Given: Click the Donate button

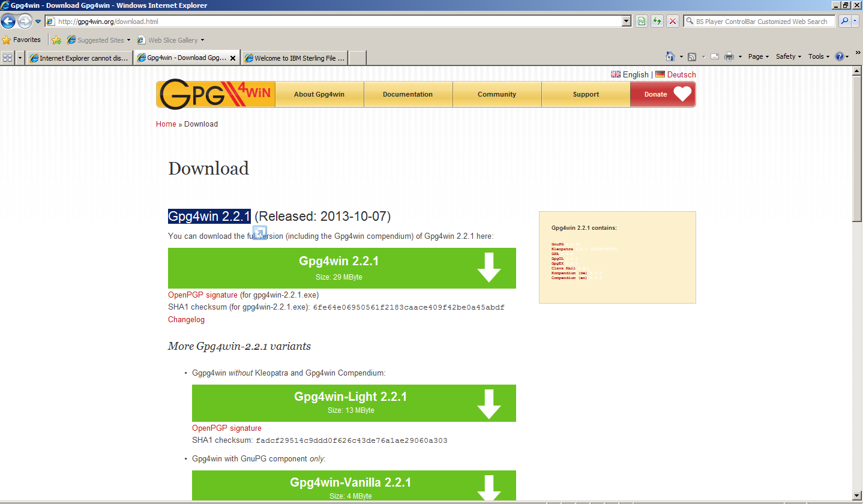Looking at the screenshot, I should pos(663,94).
